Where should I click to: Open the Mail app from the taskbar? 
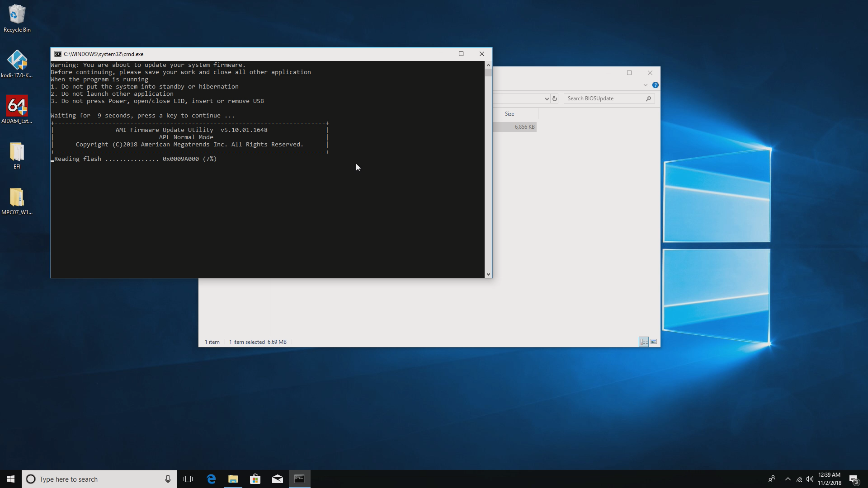[278, 479]
